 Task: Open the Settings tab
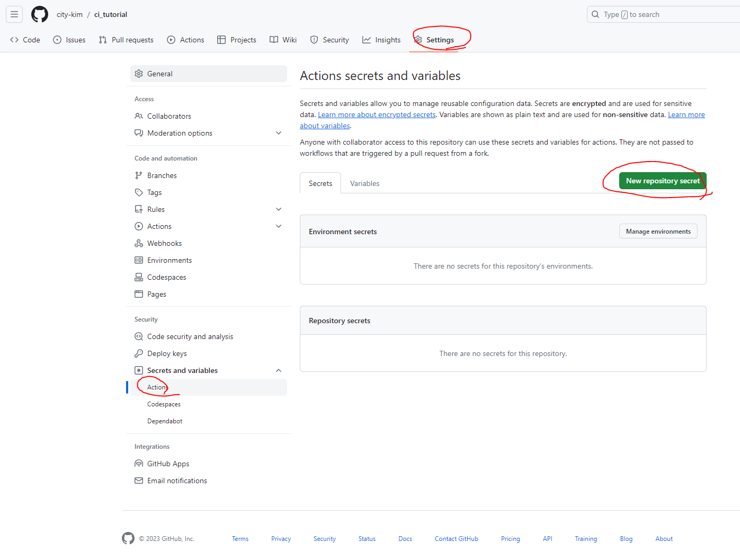434,40
